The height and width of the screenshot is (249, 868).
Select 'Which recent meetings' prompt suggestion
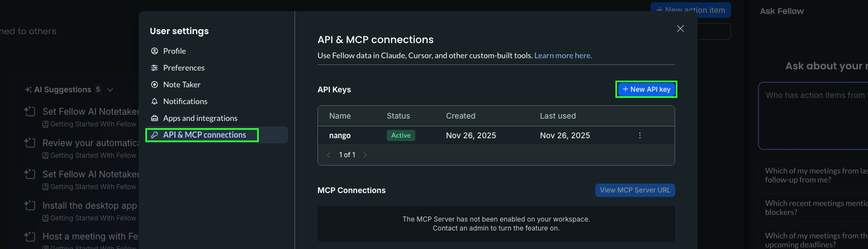tap(814, 208)
